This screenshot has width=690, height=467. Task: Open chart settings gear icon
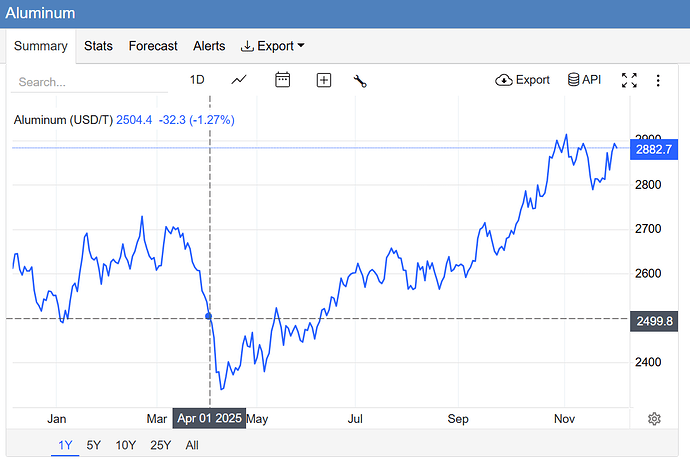654,418
